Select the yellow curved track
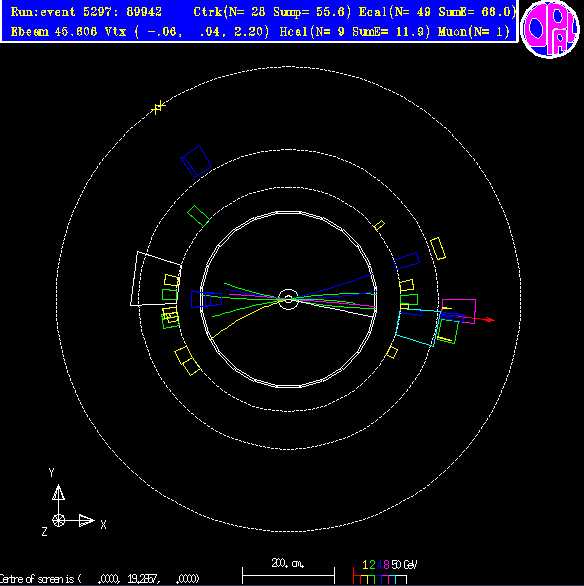 click(245, 319)
